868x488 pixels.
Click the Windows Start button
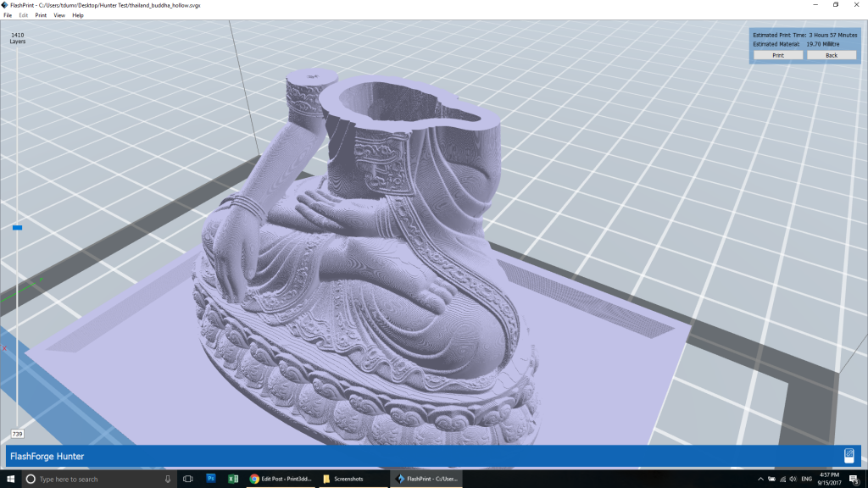10,479
